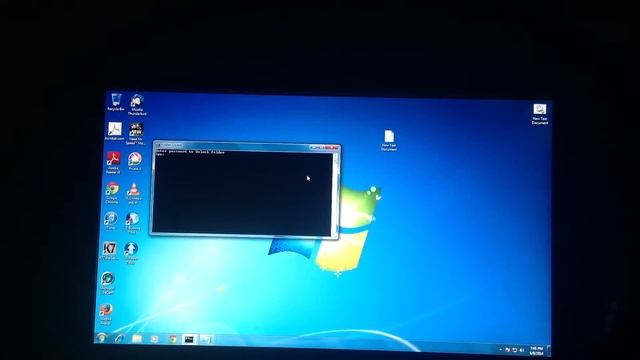Image resolution: width=640 pixels, height=360 pixels.
Task: Launch Internet Explorer from the taskbar
Action: click(x=119, y=338)
